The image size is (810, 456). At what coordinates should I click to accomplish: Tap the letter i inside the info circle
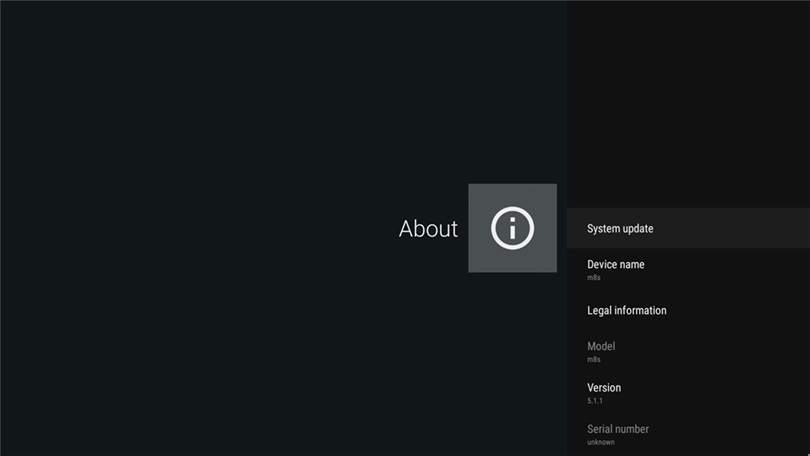[x=512, y=229]
